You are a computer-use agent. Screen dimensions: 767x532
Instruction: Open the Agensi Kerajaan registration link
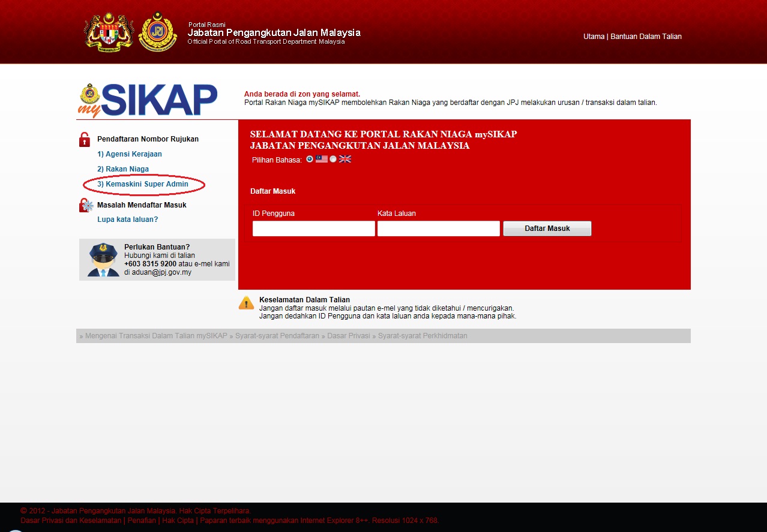coord(130,154)
